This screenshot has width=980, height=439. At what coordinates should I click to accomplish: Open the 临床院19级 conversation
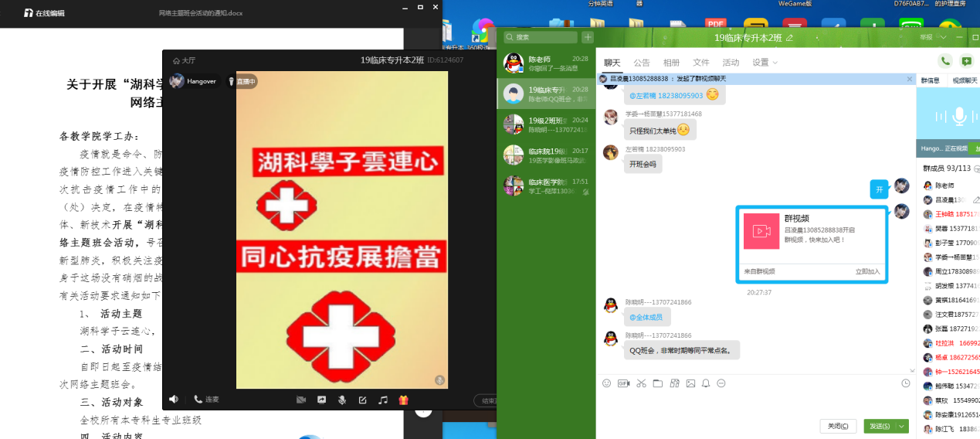[x=546, y=155]
